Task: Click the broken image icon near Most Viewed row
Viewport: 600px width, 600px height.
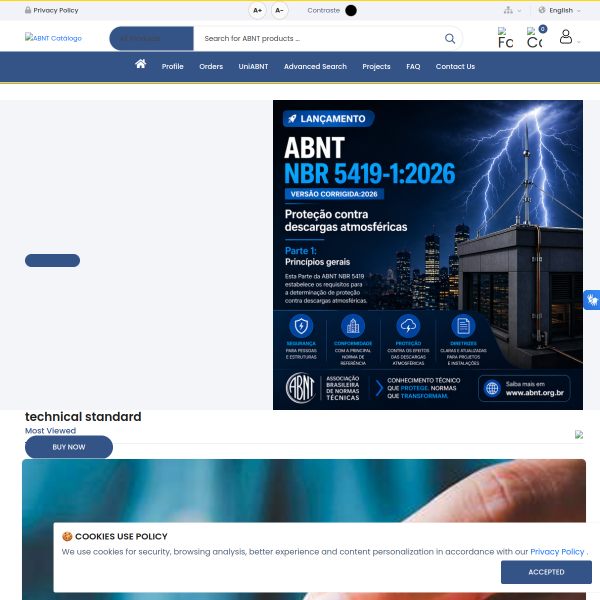Action: click(x=579, y=434)
